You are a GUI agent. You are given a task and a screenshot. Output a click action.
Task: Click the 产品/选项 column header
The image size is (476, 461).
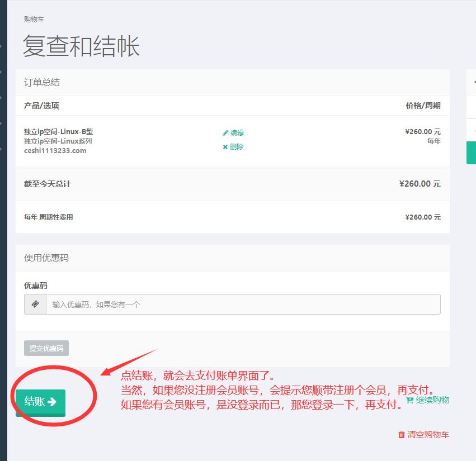(x=41, y=106)
